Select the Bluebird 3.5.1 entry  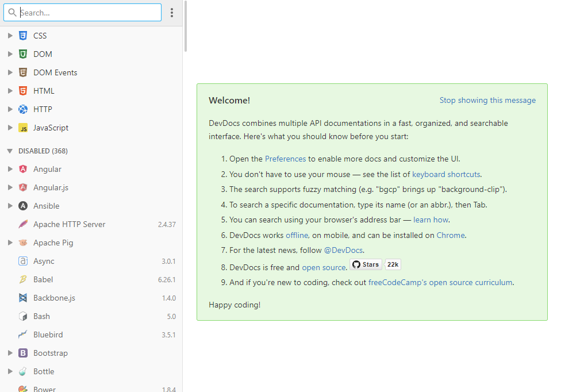coord(91,335)
